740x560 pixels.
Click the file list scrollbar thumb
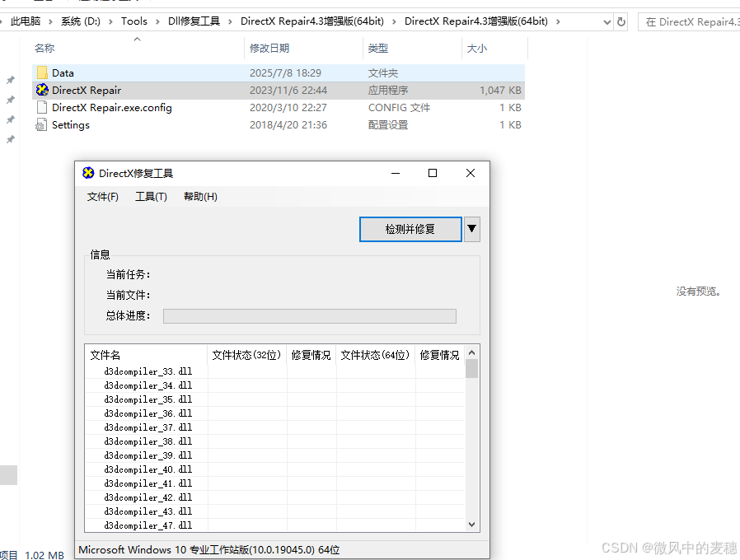472,368
